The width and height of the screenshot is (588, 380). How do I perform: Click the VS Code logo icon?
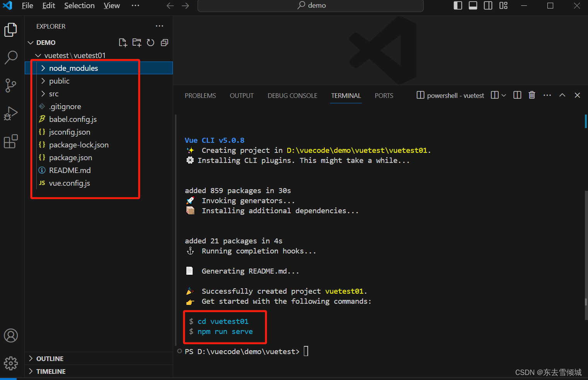tap(7, 5)
